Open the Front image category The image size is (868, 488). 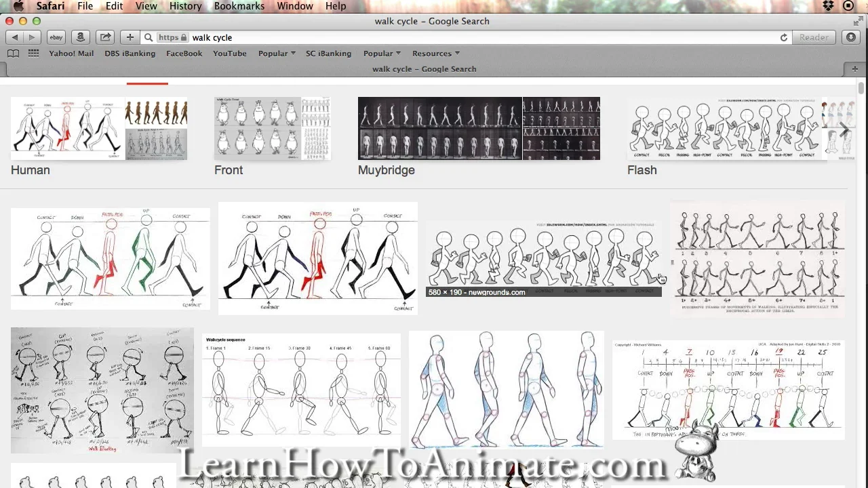[273, 137]
